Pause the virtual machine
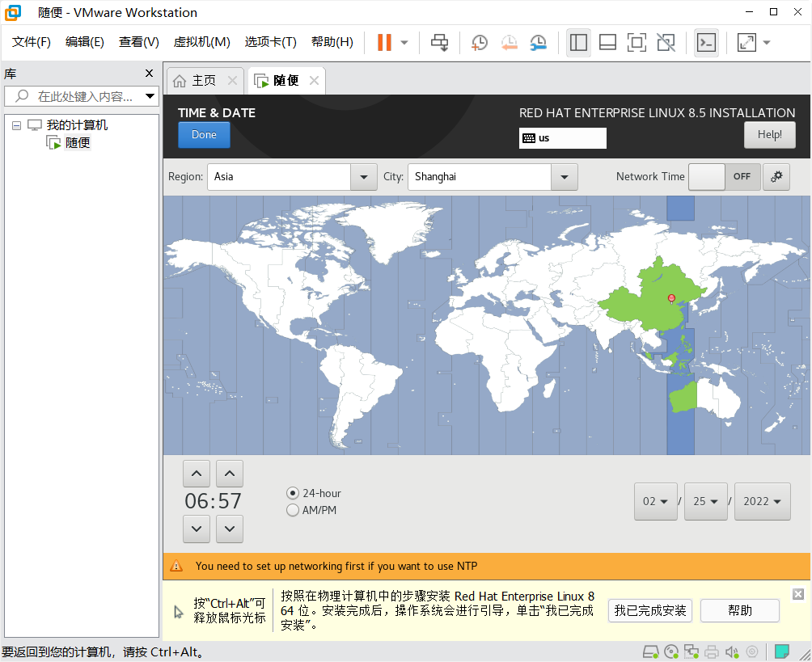The width and height of the screenshot is (812, 662). [383, 43]
